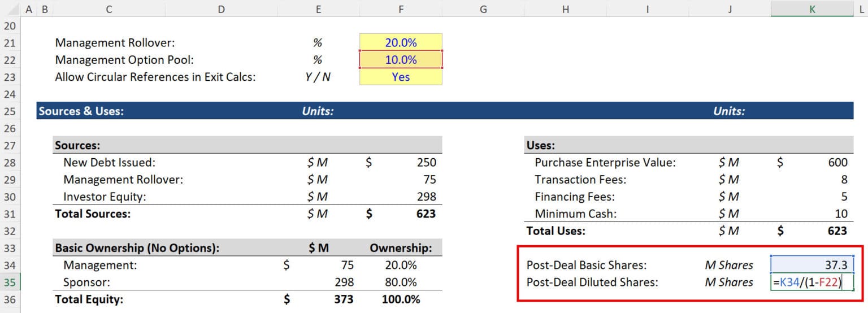Select column header C
This screenshot has height=313, width=868.
(x=108, y=9)
